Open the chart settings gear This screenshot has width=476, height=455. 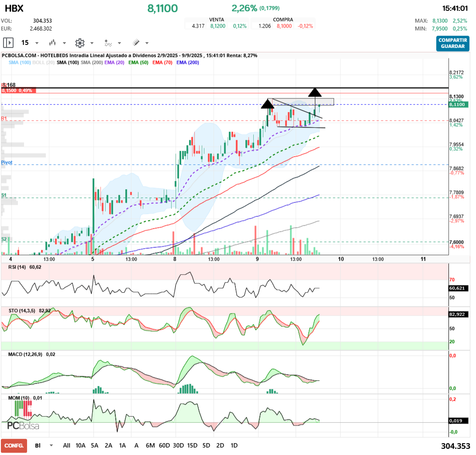(80, 43)
